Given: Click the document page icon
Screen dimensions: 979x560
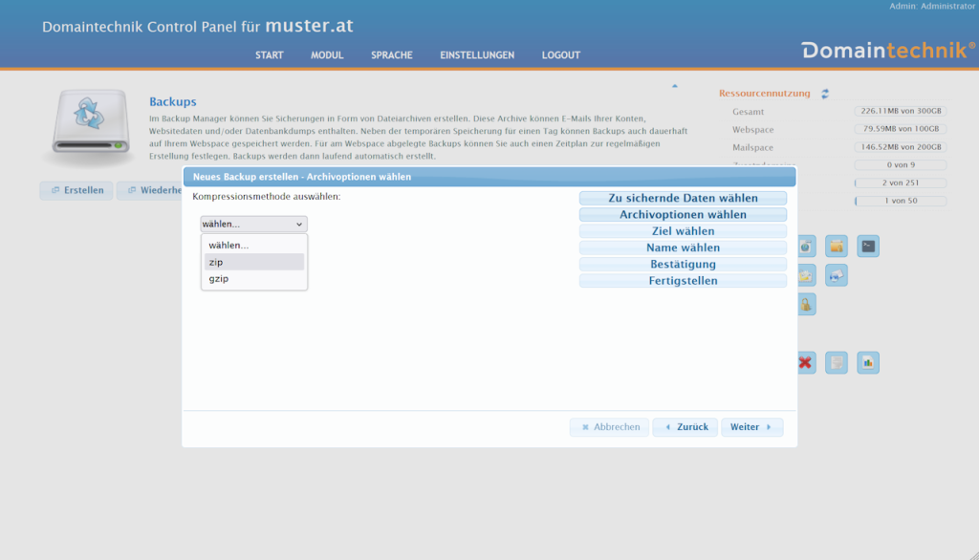Looking at the screenshot, I should pyautogui.click(x=837, y=363).
